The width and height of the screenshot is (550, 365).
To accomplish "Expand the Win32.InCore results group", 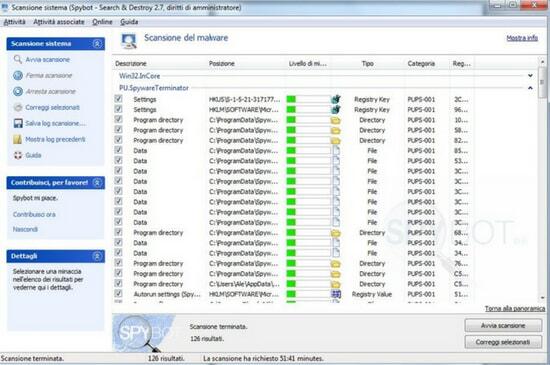I will [530, 76].
